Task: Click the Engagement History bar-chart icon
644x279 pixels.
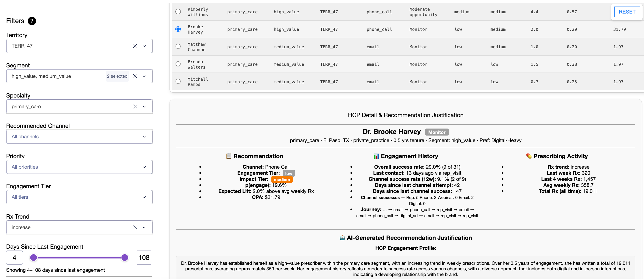Action: [x=376, y=156]
